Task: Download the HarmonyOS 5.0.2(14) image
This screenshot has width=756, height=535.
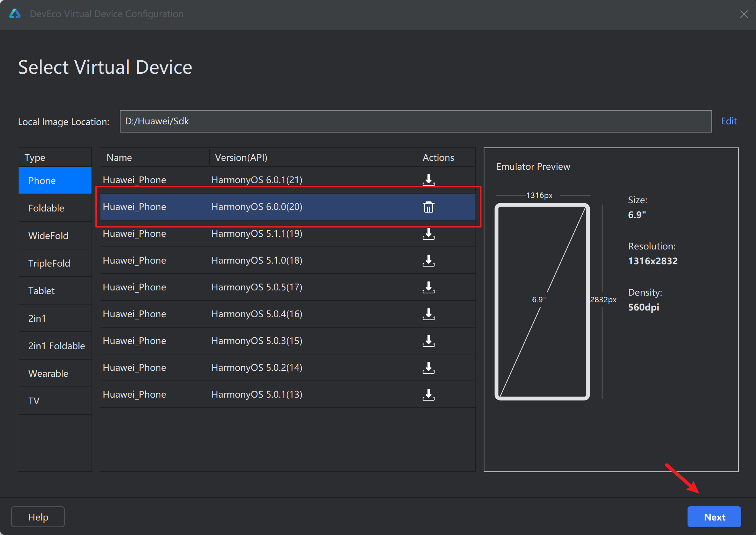Action: [x=428, y=368]
